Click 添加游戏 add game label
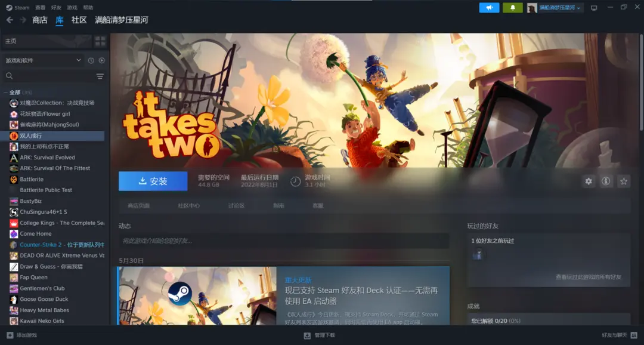 (x=27, y=335)
